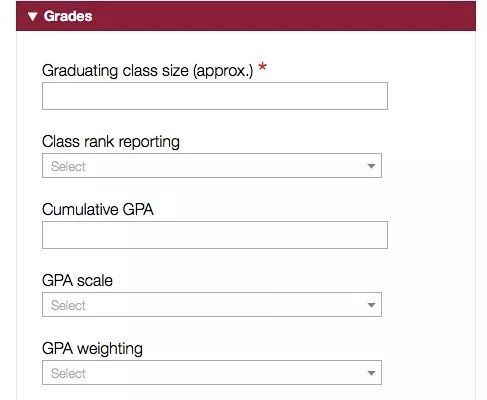Click the GPA scale dropdown arrow

click(x=371, y=305)
